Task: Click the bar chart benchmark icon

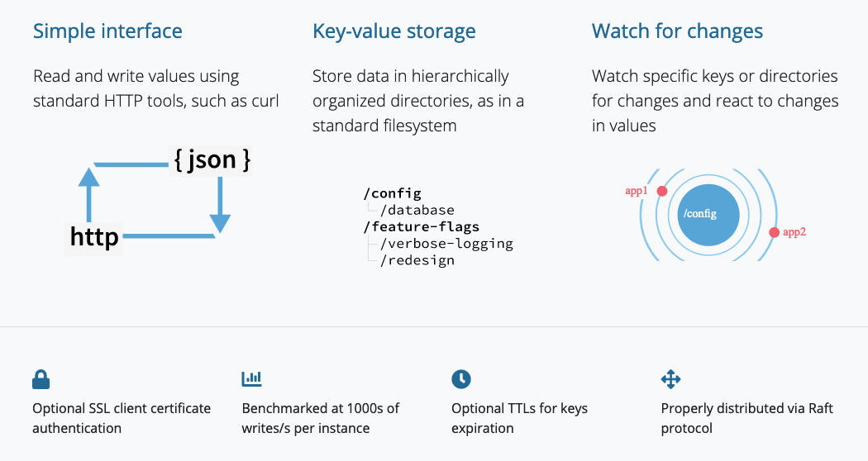Action: [251, 379]
